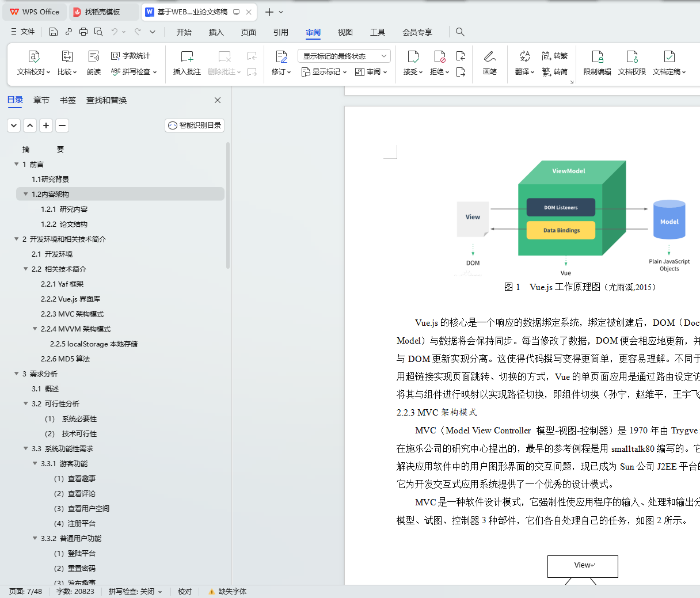Viewport: 700px width, 598px height.
Task: Collapse the 3.3.1 游客功能 node
Action: click(x=35, y=463)
